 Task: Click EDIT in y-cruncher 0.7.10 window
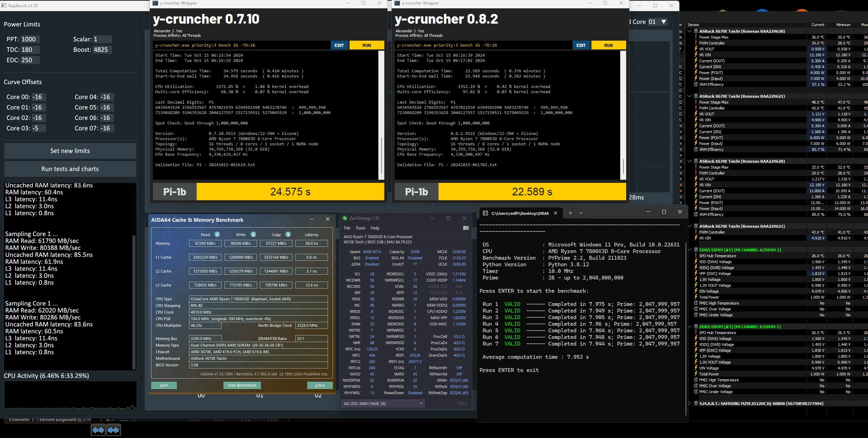pos(339,45)
